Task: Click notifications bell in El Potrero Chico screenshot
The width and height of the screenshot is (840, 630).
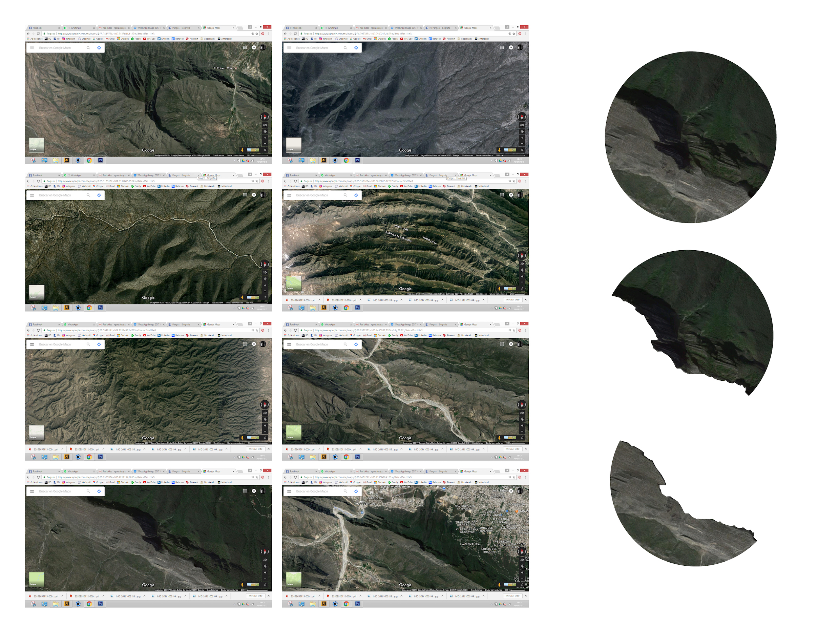Action: coord(254,47)
